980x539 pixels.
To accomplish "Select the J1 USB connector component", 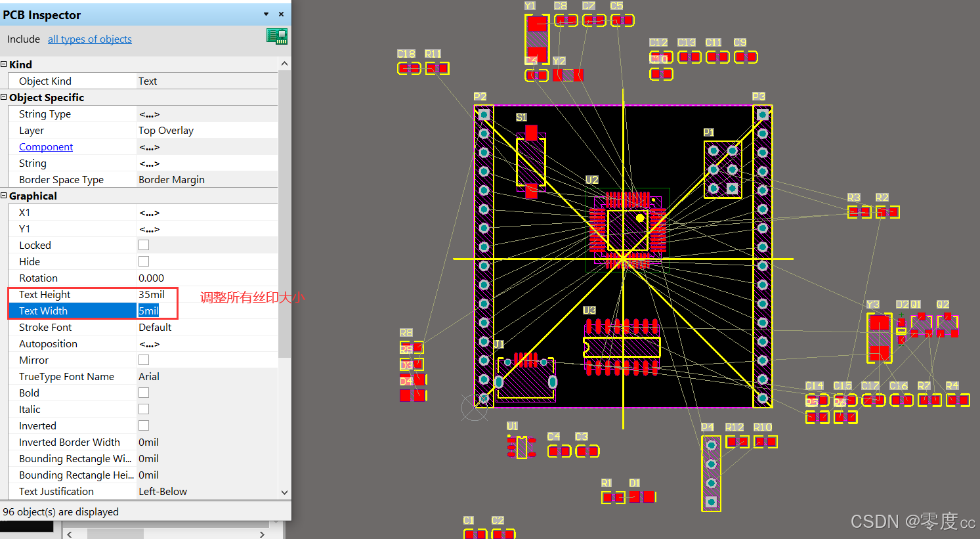I will [x=526, y=377].
